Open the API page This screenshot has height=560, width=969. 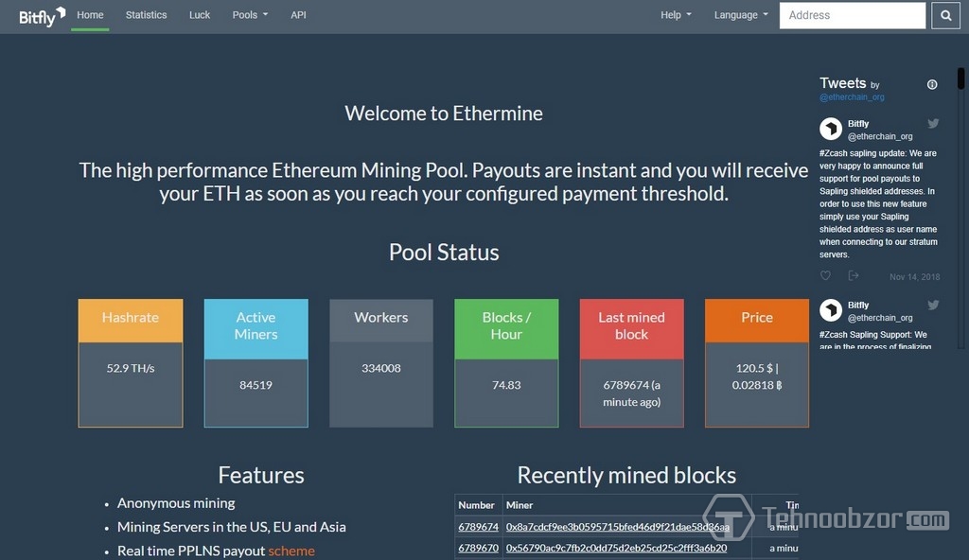tap(298, 15)
